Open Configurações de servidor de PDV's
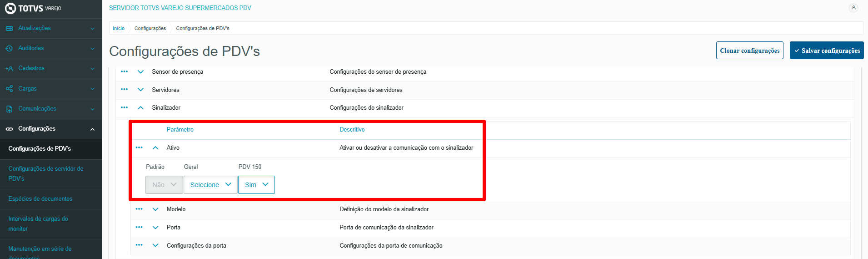The image size is (868, 259). 51,174
